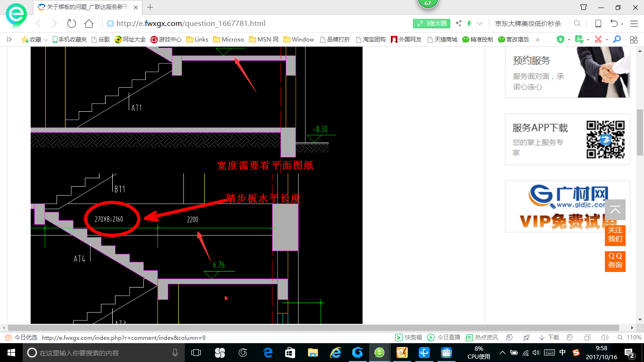Click the page scroll-to-top arrow button
Image resolution: width=644 pixels, height=362 pixels.
pos(615,210)
